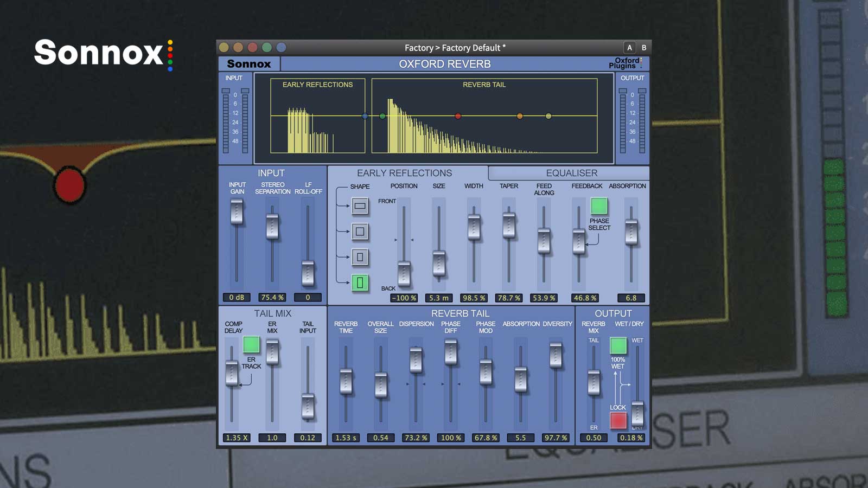Click the Position value -100 %

(404, 298)
